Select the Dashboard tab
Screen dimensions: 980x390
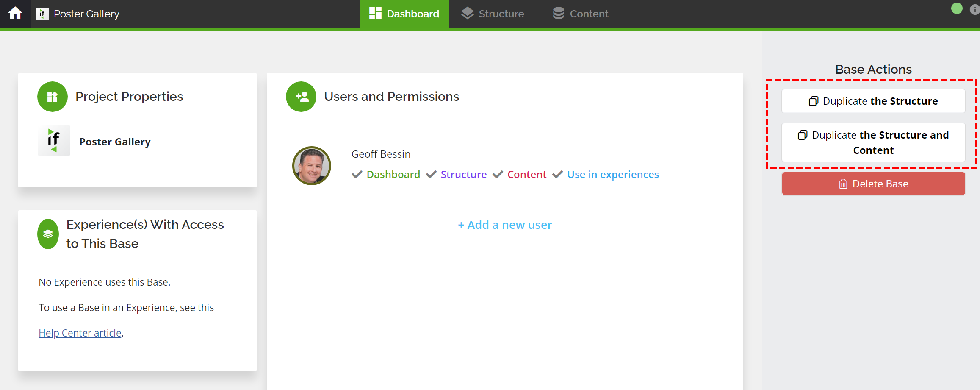click(404, 14)
